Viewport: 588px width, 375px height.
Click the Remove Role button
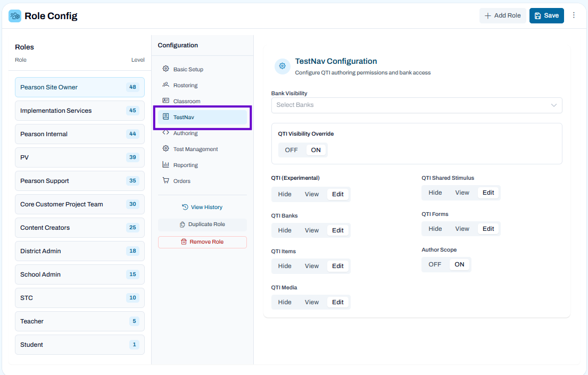point(203,242)
